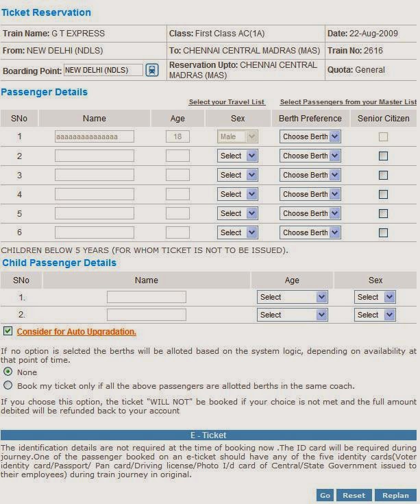Screen dimensions: 420x504
Task: Open the Sex dropdown for passenger 6
Action: click(x=238, y=232)
